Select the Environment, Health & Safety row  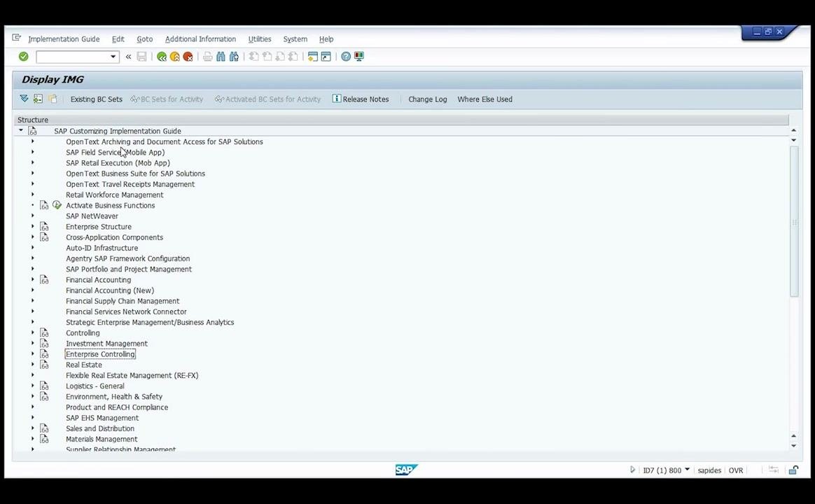pos(114,396)
